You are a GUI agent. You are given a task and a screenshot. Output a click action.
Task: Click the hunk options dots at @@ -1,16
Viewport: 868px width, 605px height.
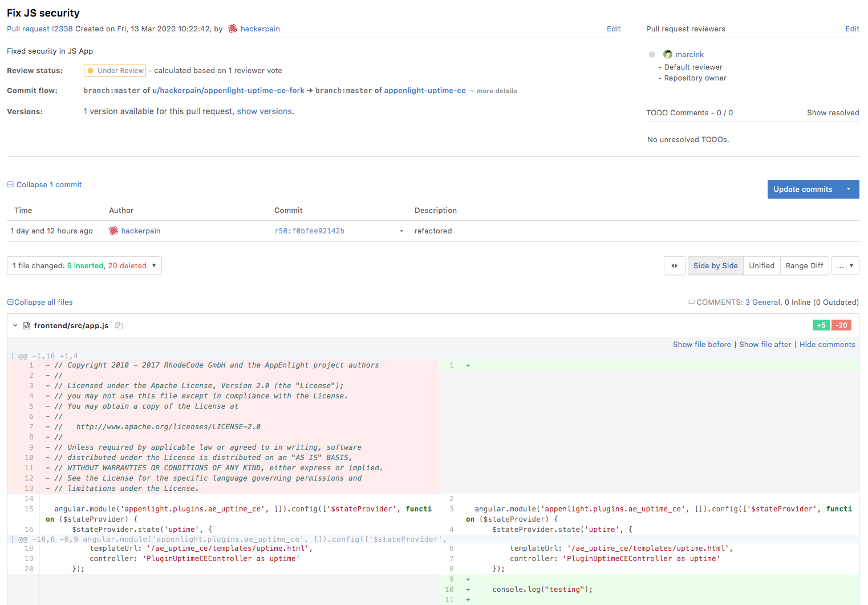click(13, 356)
